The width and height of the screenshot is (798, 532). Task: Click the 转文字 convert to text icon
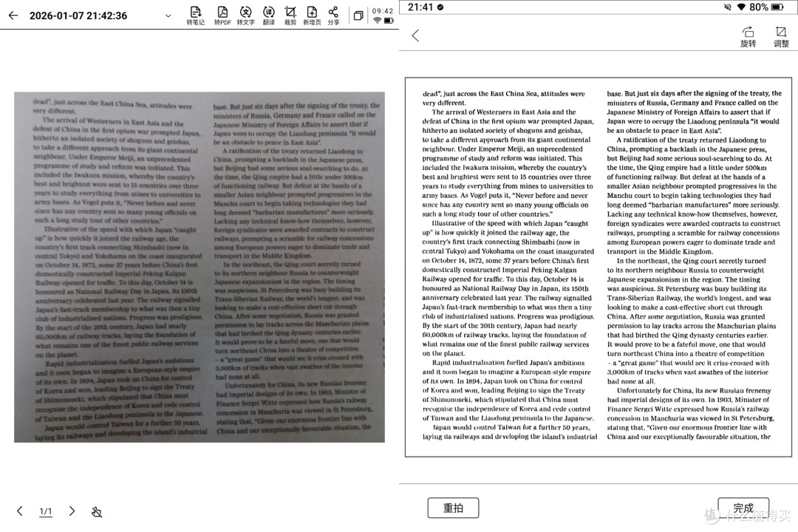pos(246,16)
